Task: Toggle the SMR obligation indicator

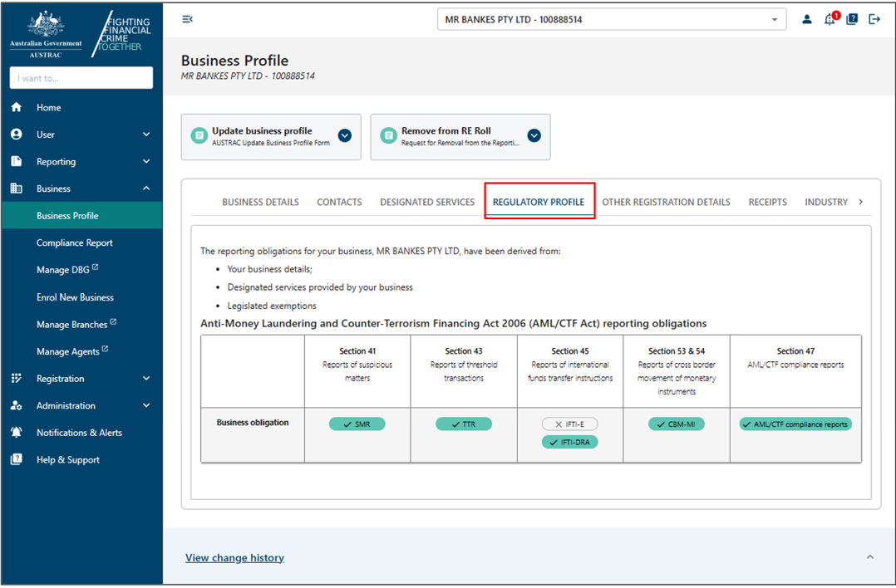Action: (x=357, y=424)
